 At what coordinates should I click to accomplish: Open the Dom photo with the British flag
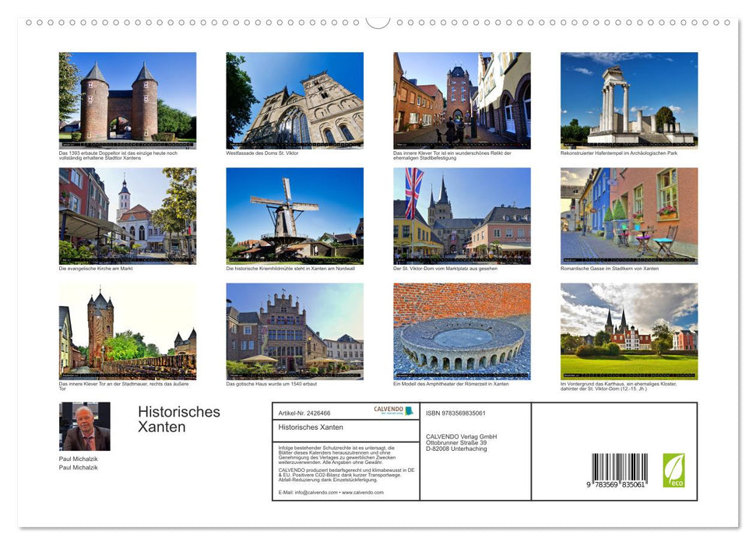tap(462, 216)
